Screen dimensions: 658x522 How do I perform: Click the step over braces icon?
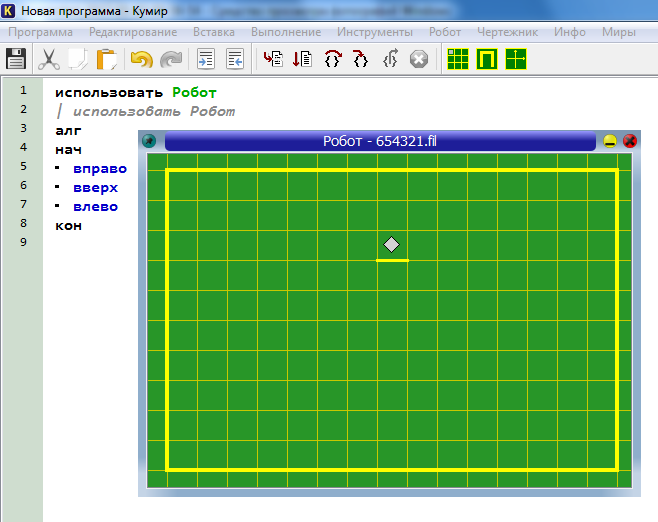[x=333, y=59]
